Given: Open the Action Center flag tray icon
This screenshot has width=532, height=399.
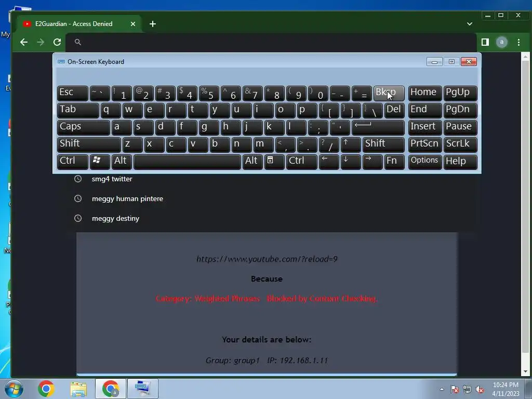Looking at the screenshot, I should [x=455, y=390].
